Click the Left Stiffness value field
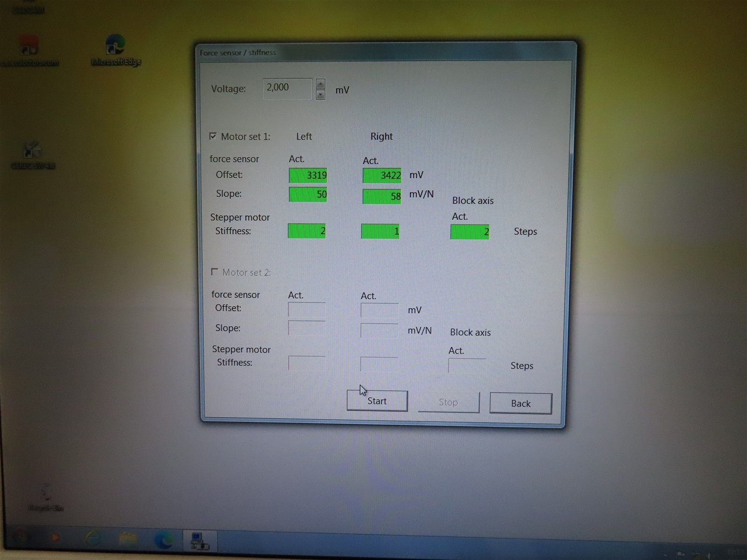The height and width of the screenshot is (560, 747). pyautogui.click(x=306, y=231)
